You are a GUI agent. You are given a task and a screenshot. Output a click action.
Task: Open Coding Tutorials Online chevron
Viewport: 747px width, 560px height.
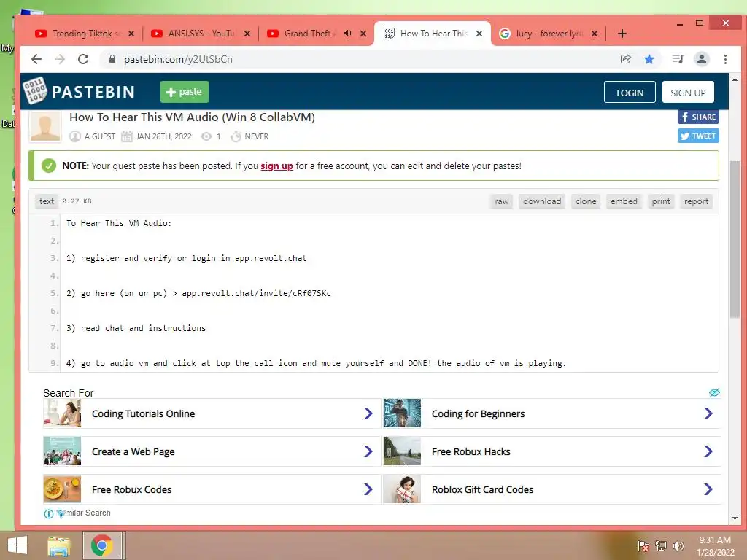coord(368,413)
